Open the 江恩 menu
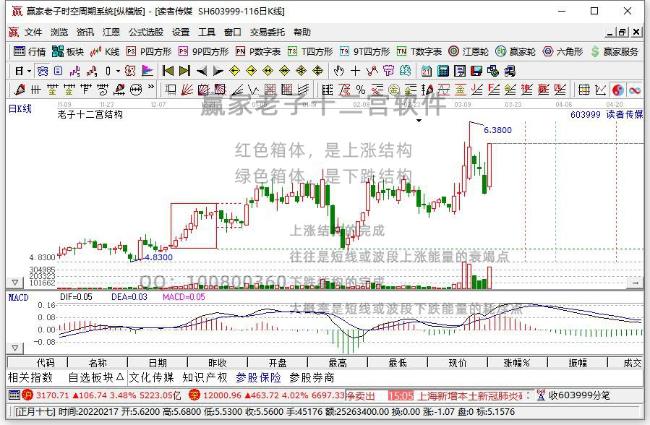 111,32
